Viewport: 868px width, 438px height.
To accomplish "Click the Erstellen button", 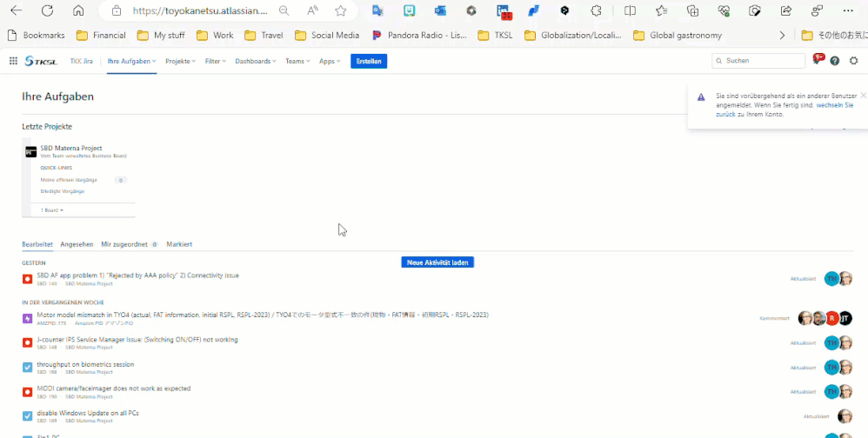I will tap(369, 62).
